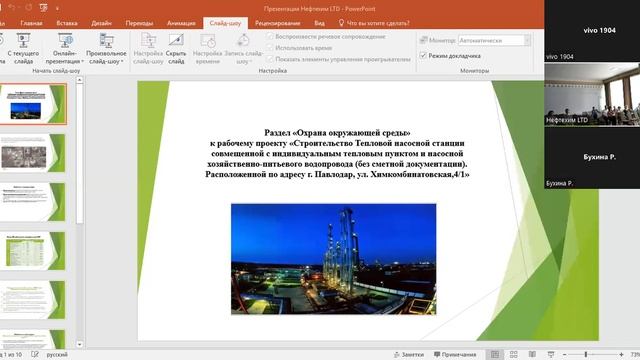Image resolution: width=640 pixels, height=360 pixels.
Task: Select the Slide Show tab
Action: click(225, 23)
